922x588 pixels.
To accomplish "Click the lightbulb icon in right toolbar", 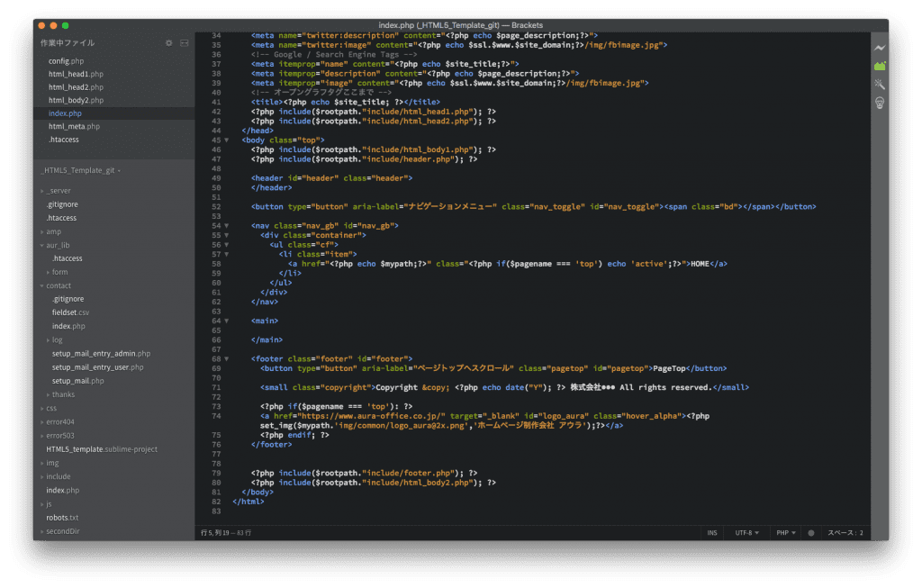I will point(879,103).
